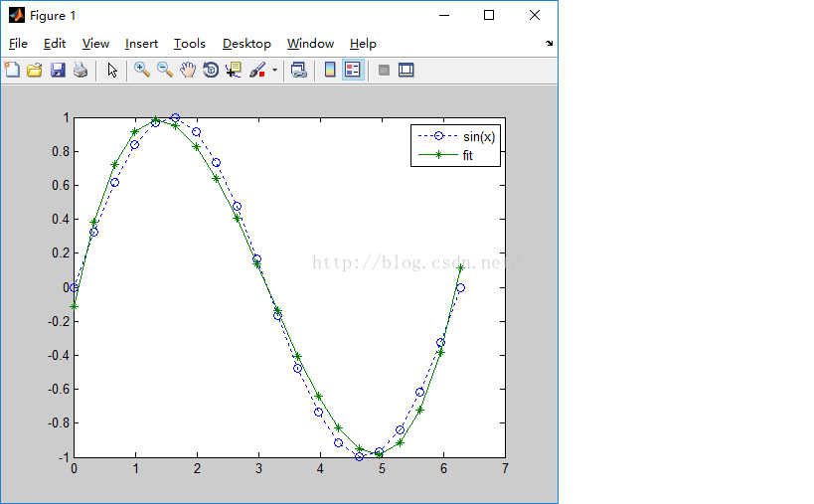Open the Help menu
The width and height of the screenshot is (814, 504).
(363, 44)
